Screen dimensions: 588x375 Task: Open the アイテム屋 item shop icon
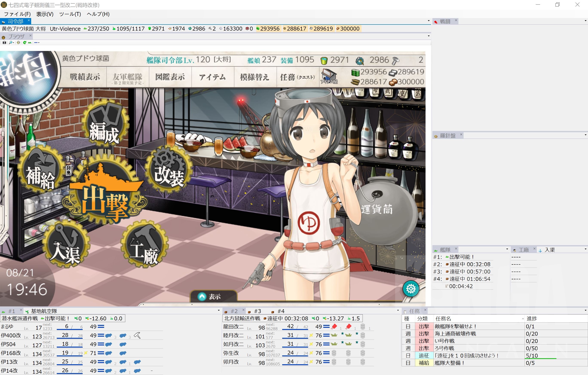pyautogui.click(x=329, y=76)
